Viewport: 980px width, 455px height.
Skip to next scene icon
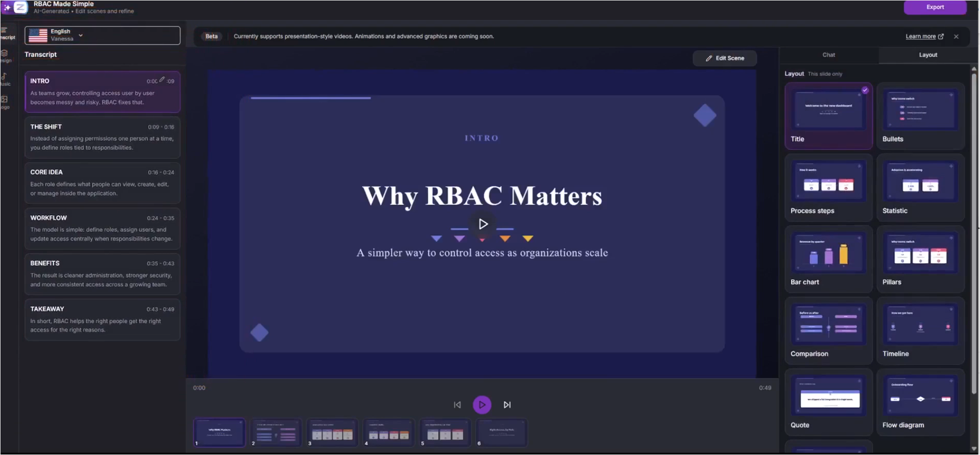[507, 405]
